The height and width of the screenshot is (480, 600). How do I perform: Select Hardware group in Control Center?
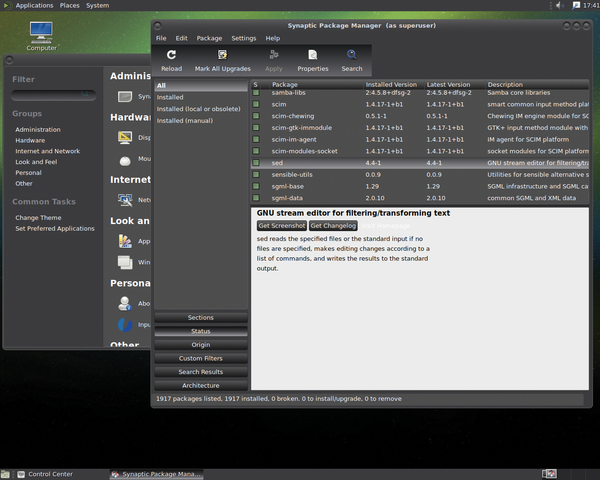[30, 140]
